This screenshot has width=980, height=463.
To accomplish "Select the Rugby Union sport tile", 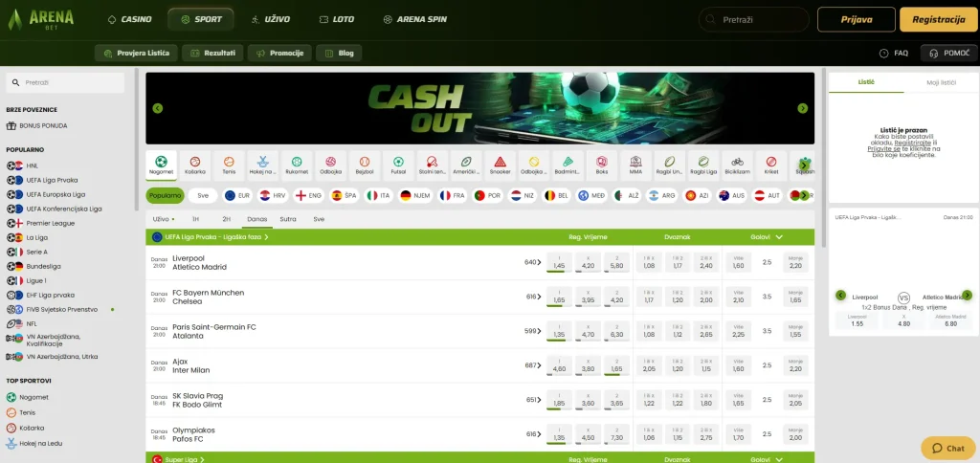I will click(669, 165).
